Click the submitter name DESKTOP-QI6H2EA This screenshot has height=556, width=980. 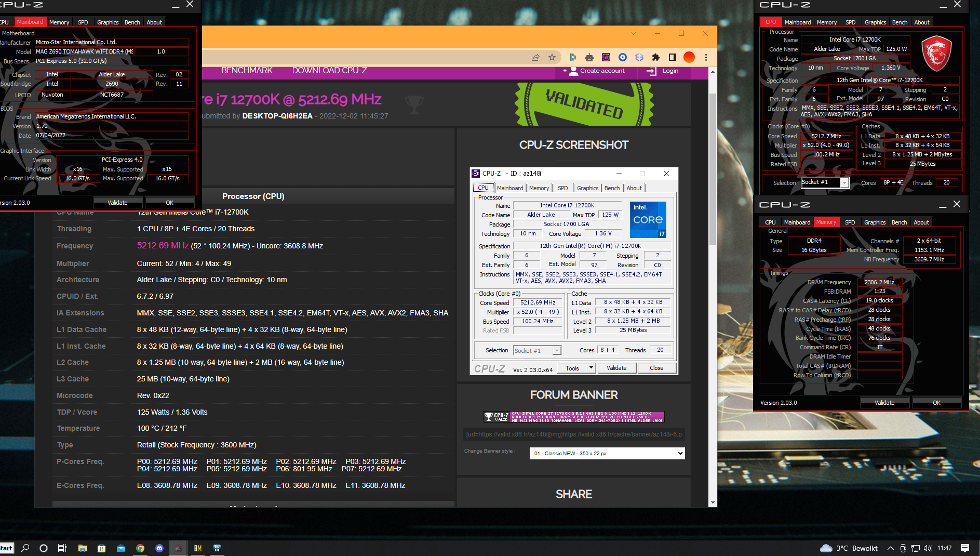(277, 116)
